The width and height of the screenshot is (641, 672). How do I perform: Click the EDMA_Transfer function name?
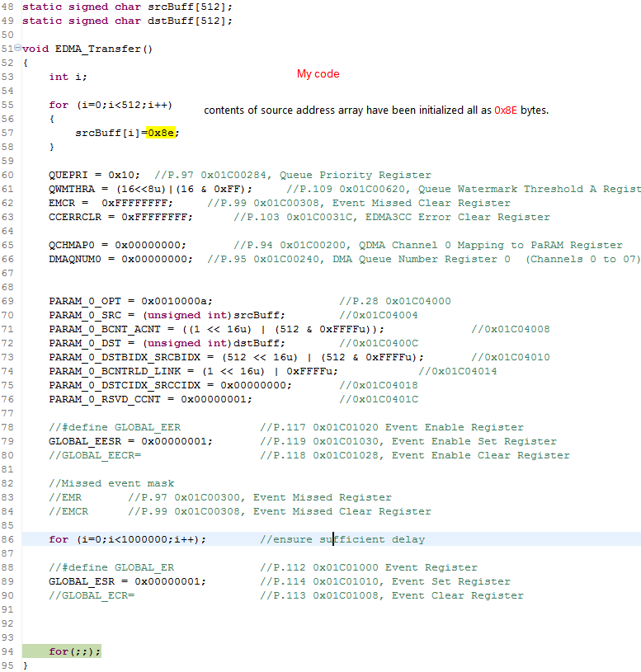(x=103, y=49)
